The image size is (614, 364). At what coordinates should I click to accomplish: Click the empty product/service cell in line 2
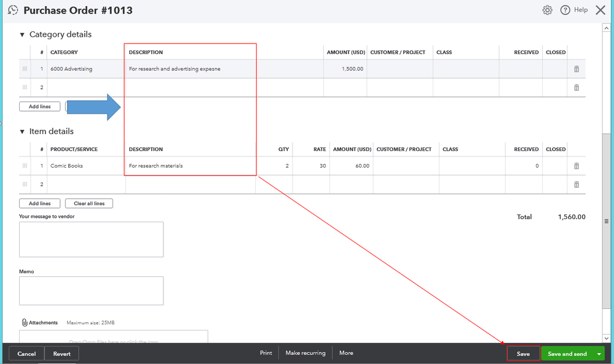point(86,184)
